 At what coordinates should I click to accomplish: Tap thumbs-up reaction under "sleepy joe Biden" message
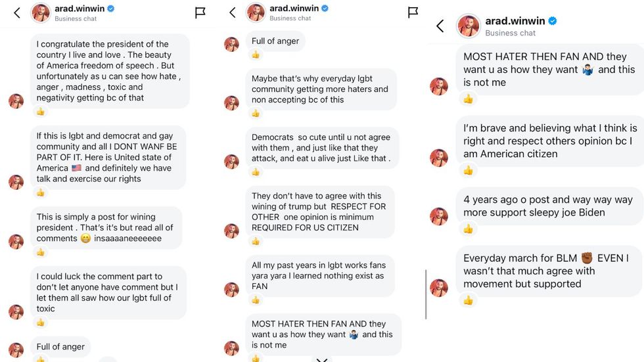tap(468, 229)
